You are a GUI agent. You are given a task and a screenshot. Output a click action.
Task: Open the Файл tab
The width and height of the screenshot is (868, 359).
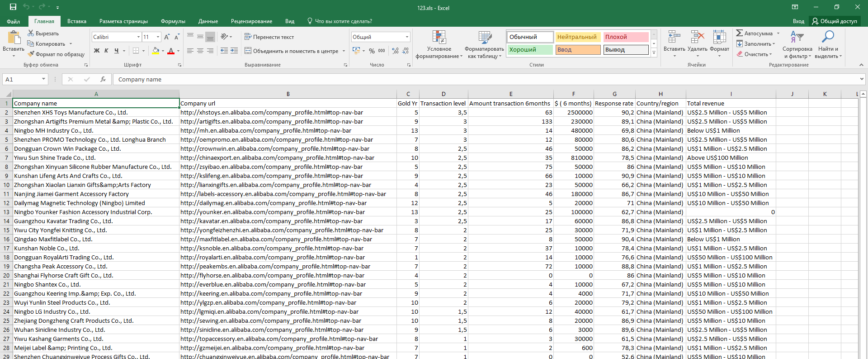pyautogui.click(x=13, y=21)
